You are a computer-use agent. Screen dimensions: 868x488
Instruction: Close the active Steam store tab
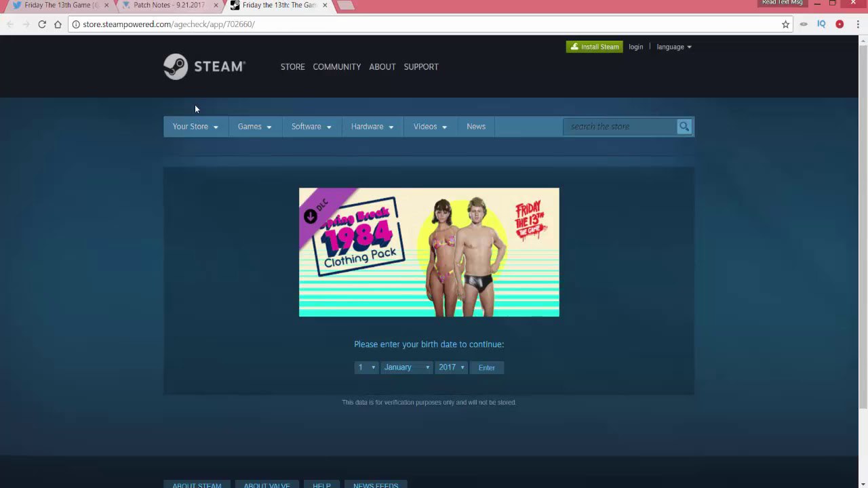[325, 5]
